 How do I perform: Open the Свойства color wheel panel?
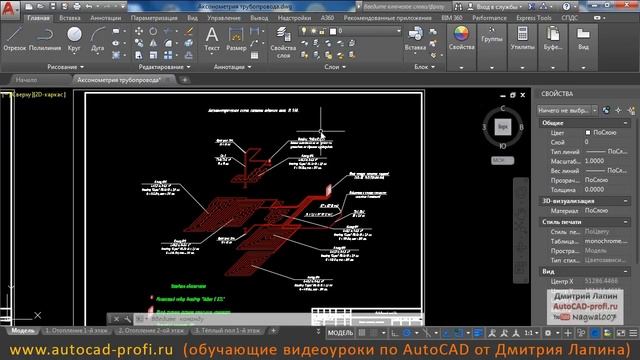pyautogui.click(x=461, y=38)
